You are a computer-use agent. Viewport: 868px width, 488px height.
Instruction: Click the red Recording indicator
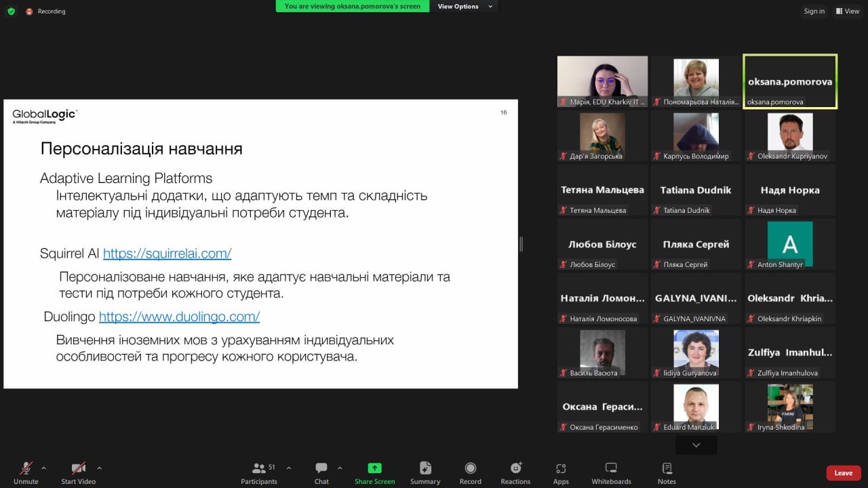45,11
